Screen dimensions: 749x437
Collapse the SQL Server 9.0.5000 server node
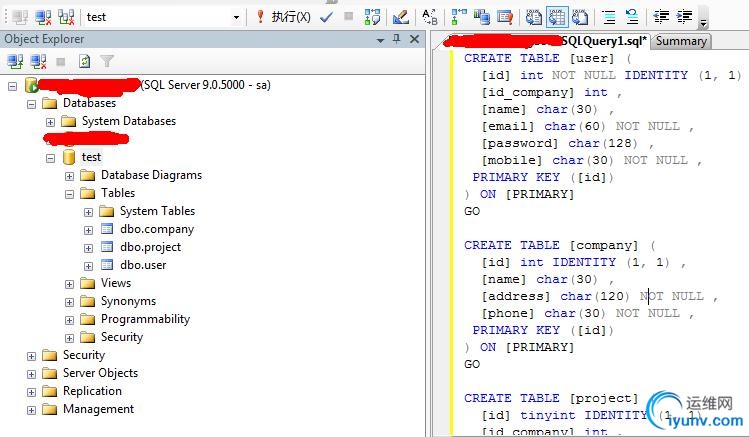coord(12,86)
